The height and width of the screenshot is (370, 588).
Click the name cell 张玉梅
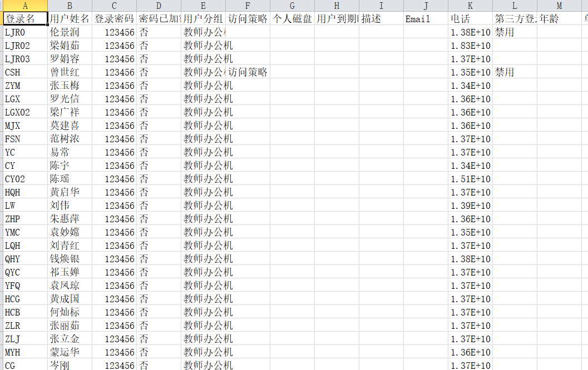pyautogui.click(x=70, y=86)
